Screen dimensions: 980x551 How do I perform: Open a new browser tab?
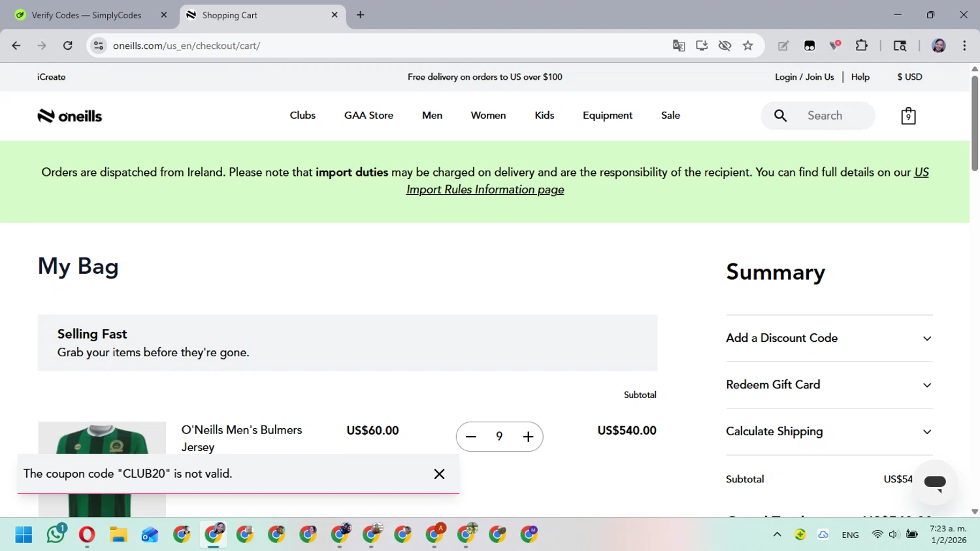[x=361, y=15]
